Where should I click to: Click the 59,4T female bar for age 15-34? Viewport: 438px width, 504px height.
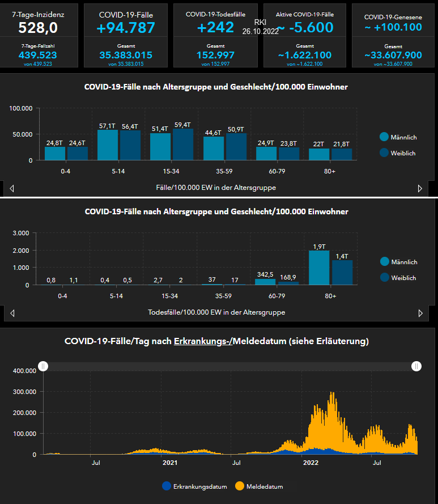tap(182, 145)
